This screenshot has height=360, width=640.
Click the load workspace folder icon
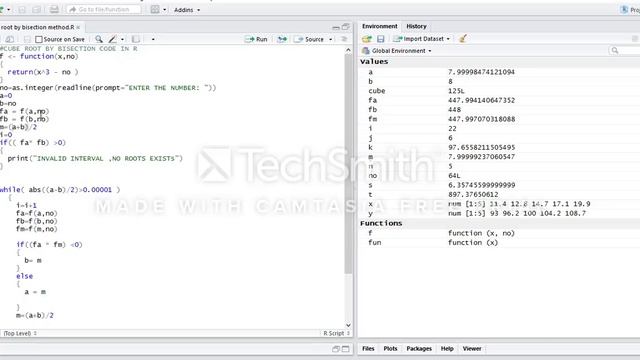pyautogui.click(x=367, y=39)
